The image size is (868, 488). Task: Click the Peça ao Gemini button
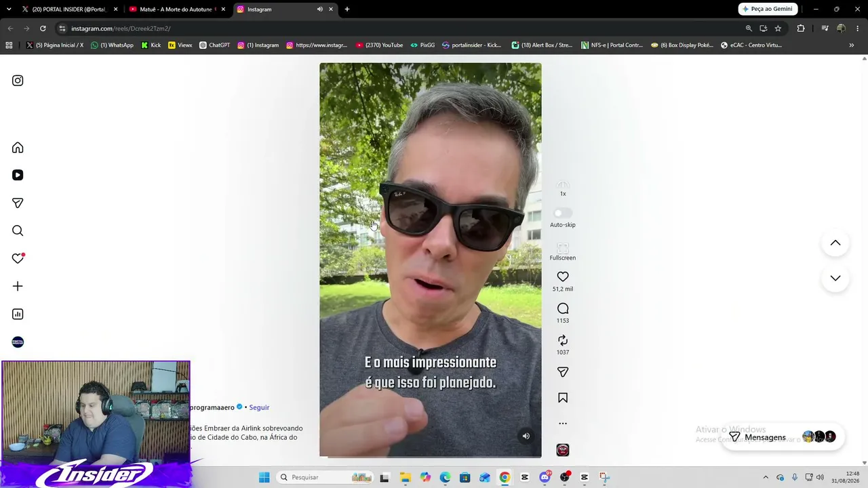(x=768, y=9)
